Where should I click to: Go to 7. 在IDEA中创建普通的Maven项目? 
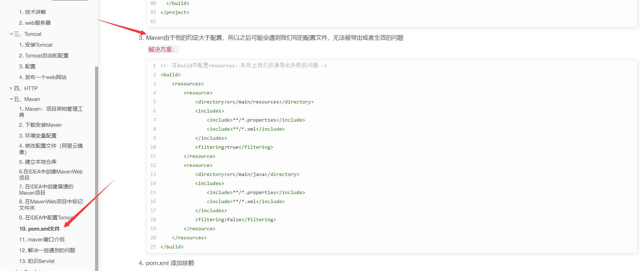(x=46, y=189)
